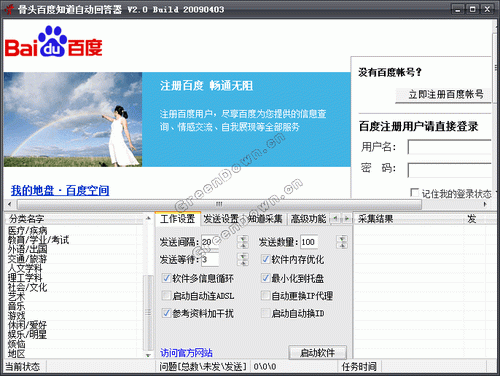The height and width of the screenshot is (376, 500).
Task: Focus the 密码 input field
Action: pos(449,170)
